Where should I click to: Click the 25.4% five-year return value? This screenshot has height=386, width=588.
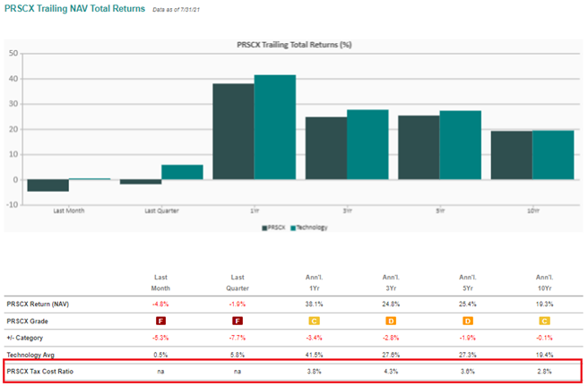click(x=468, y=305)
